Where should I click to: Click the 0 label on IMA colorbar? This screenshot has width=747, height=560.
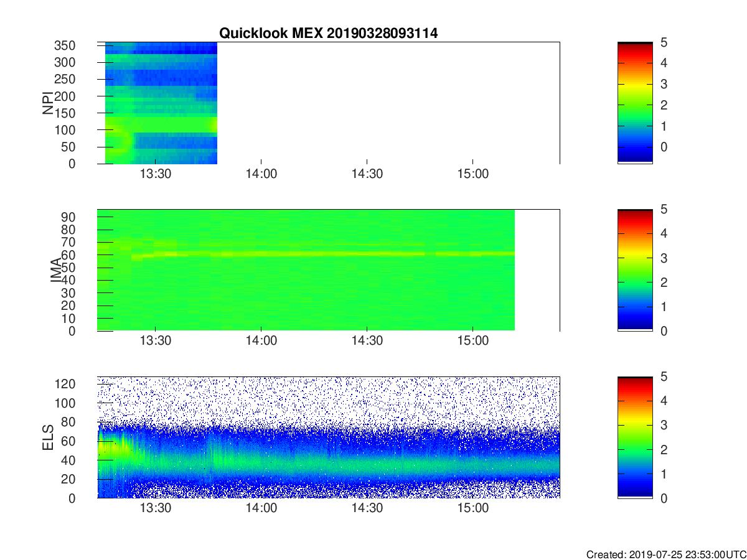[x=664, y=331]
